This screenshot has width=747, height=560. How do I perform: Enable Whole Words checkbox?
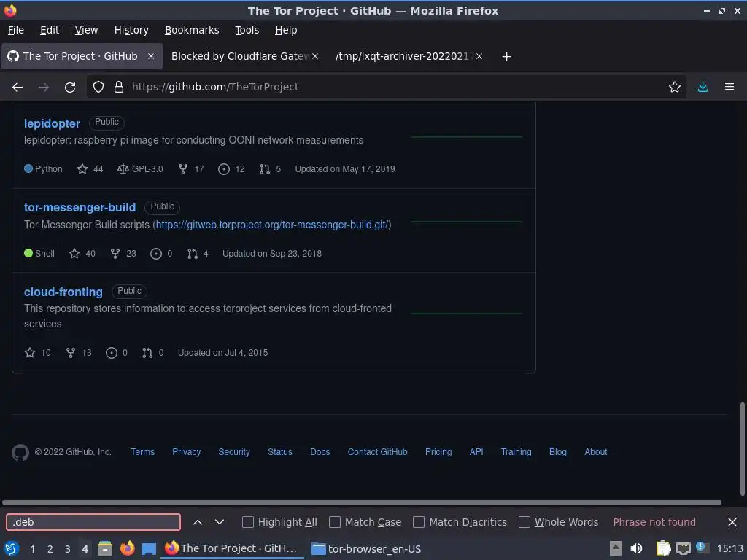(x=524, y=522)
